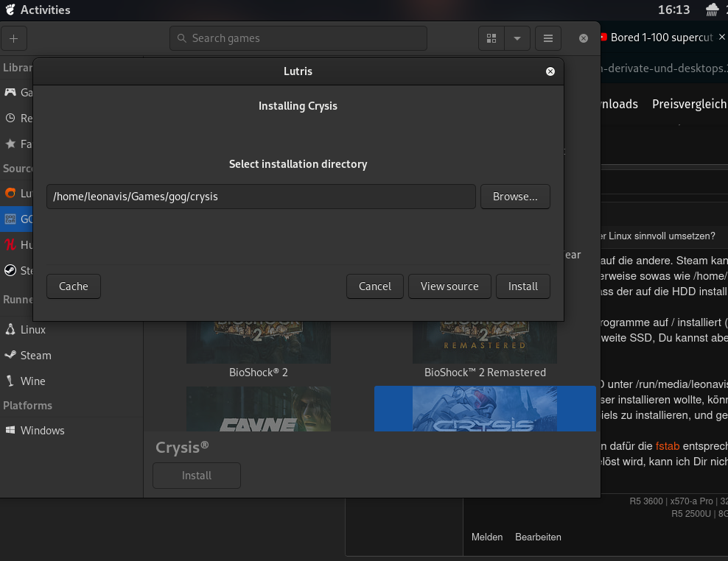728x561 pixels.
Task: Cancel the Crysis installation
Action: (x=374, y=286)
